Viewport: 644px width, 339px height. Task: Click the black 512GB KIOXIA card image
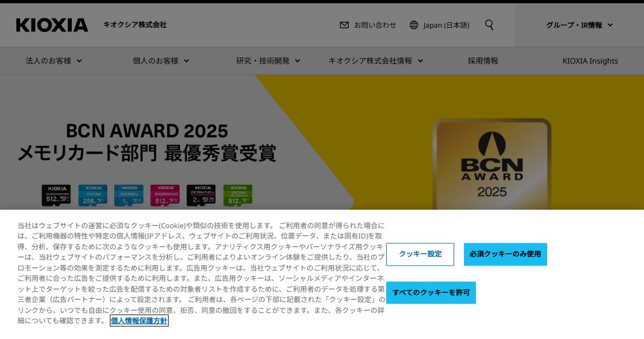[x=56, y=195]
